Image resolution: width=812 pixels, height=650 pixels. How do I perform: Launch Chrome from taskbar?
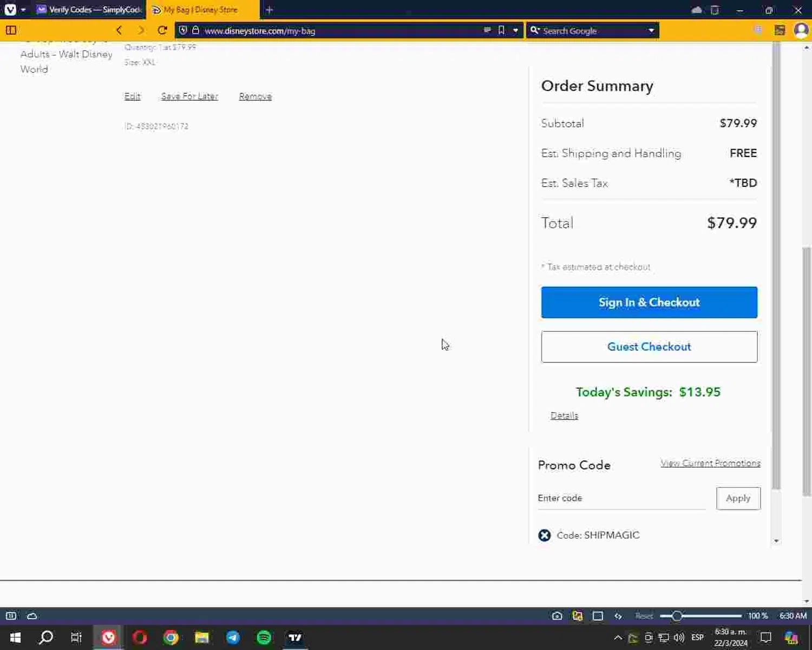(x=171, y=638)
